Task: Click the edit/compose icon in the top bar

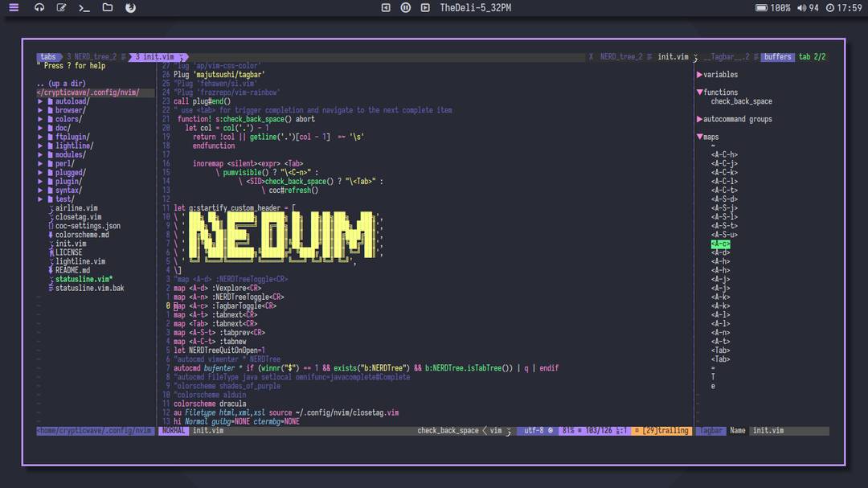Action: pos(60,7)
